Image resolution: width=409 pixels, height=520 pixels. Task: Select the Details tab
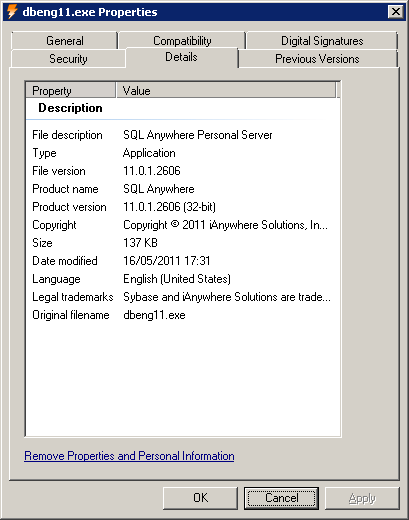pyautogui.click(x=181, y=57)
